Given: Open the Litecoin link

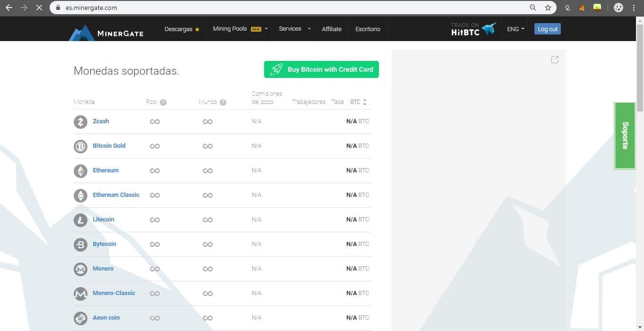Looking at the screenshot, I should coord(103,220).
